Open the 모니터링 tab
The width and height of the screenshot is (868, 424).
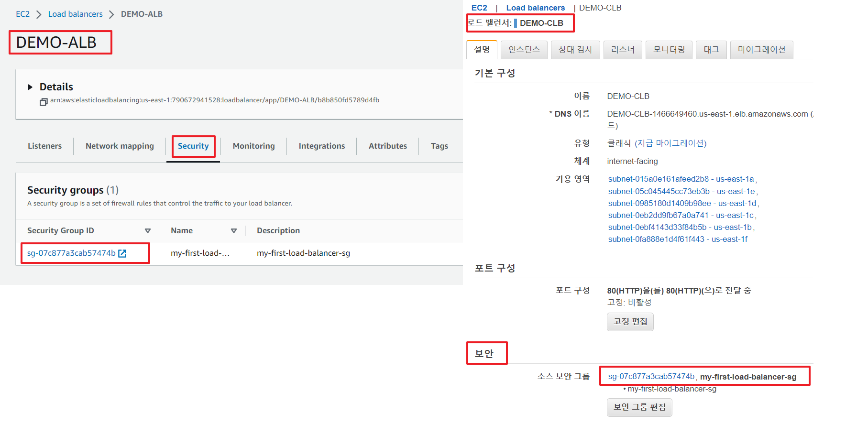(669, 50)
